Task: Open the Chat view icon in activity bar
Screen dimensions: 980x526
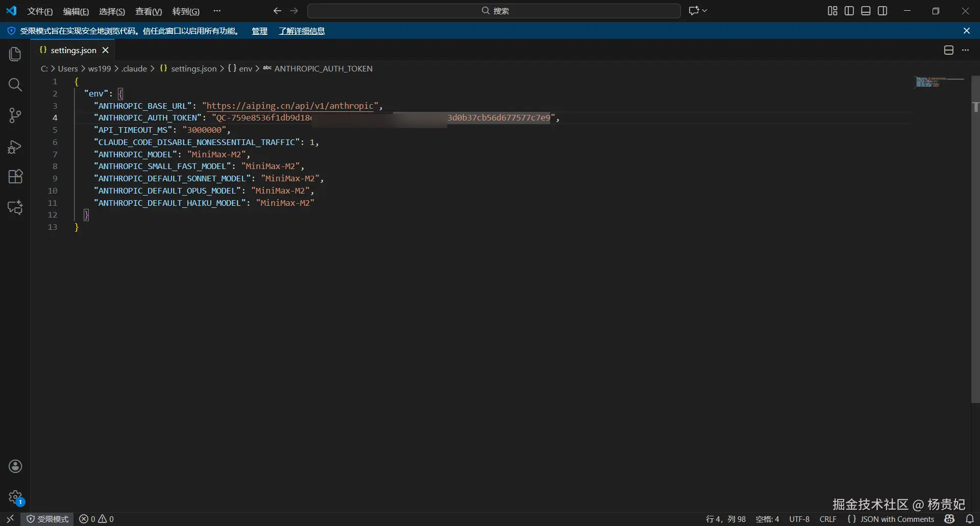Action: coord(15,207)
